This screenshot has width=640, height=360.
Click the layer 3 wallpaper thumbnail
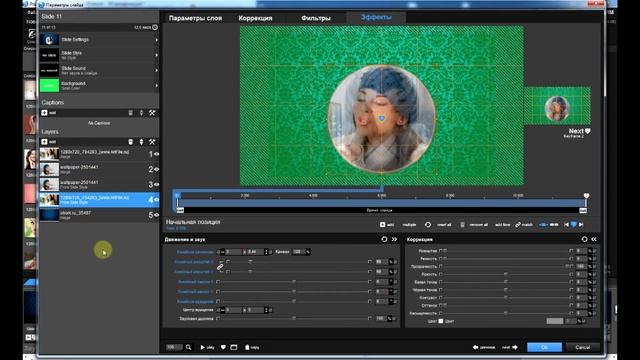coord(49,184)
